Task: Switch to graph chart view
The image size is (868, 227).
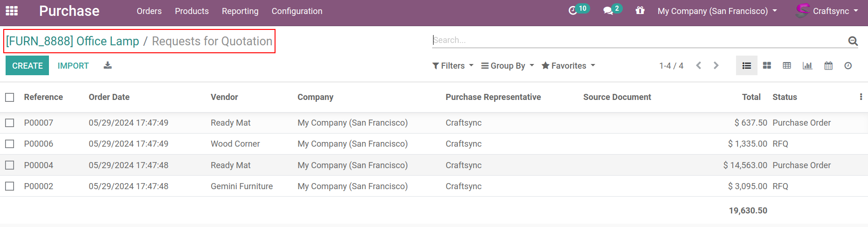Action: point(807,66)
